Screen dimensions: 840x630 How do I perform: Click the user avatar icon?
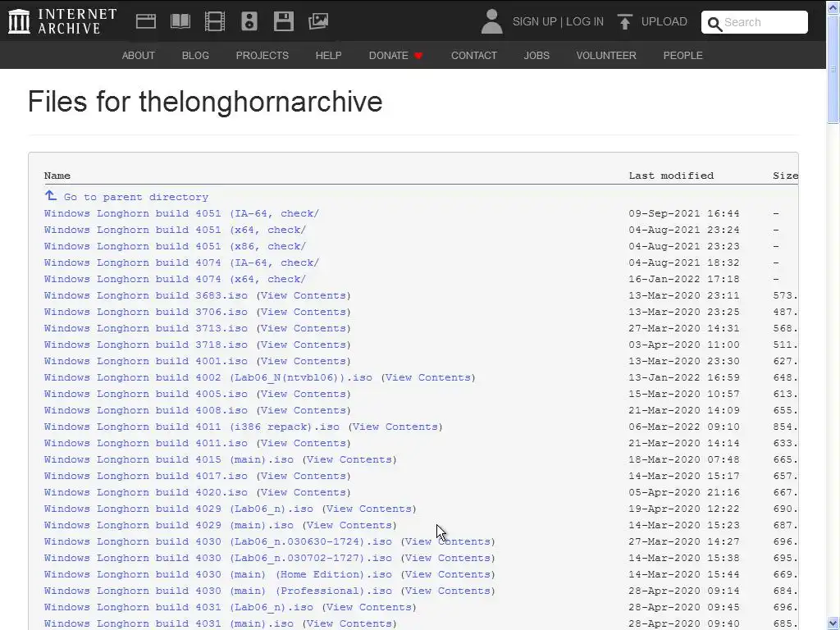coord(491,21)
